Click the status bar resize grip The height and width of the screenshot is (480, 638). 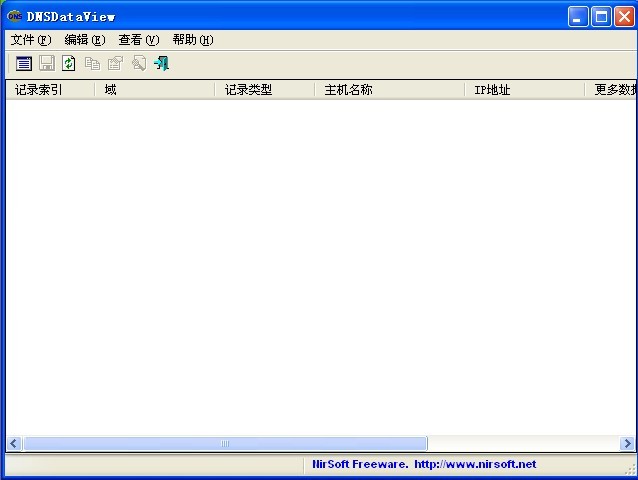[x=631, y=469]
